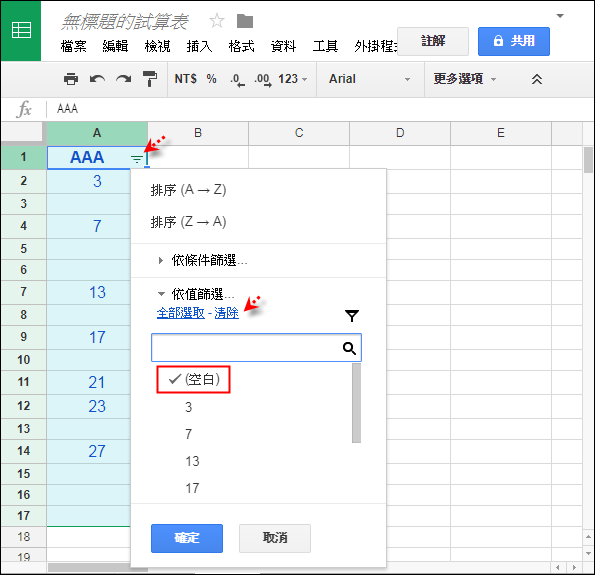
Task: Increase decimal places
Action: click(263, 80)
